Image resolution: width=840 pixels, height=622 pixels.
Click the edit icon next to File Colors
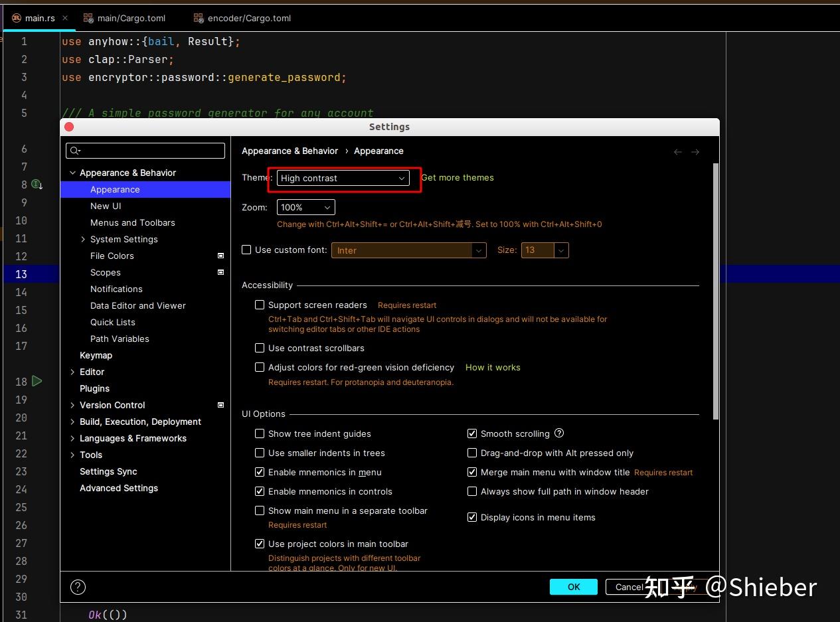220,256
